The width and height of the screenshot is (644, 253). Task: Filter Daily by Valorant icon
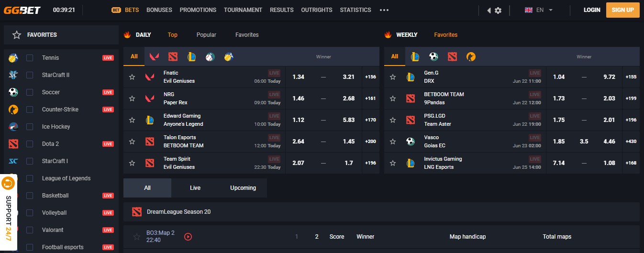point(154,57)
